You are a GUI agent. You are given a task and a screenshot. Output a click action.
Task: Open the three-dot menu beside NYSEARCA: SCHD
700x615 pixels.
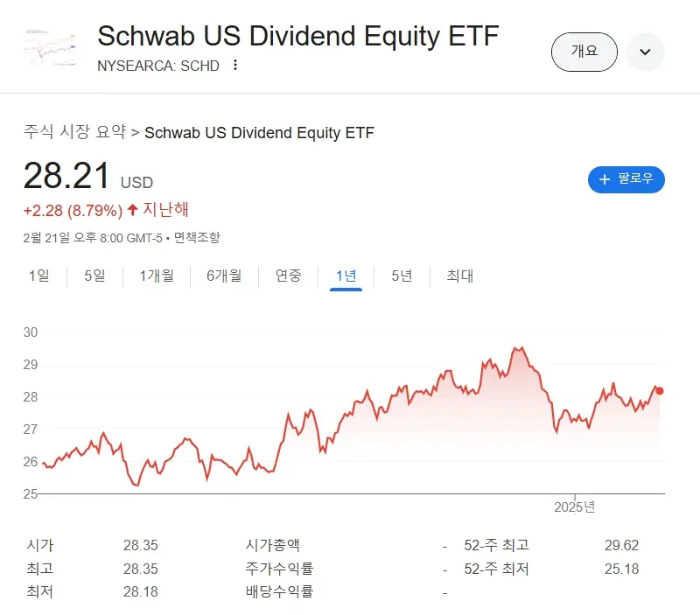pyautogui.click(x=235, y=66)
